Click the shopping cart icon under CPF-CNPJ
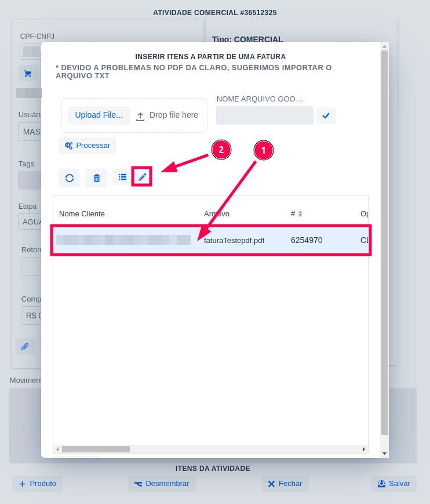Screen dimensions: 430x504 coord(27,74)
